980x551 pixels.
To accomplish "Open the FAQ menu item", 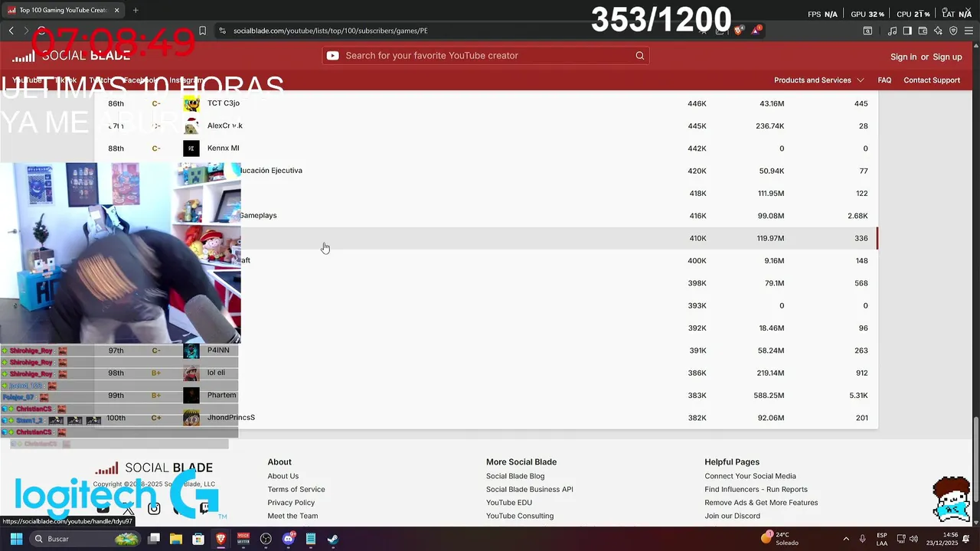I will 884,80.
